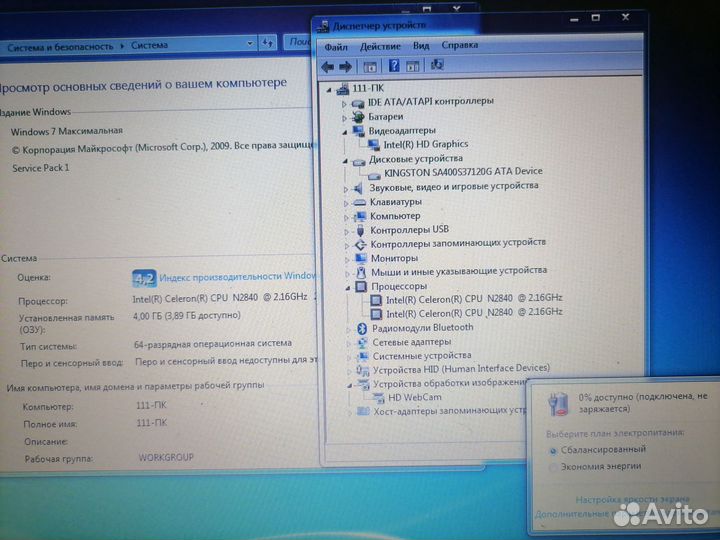
Task: Expand the Звуковые, видео и игровые устройства node
Action: [x=346, y=189]
